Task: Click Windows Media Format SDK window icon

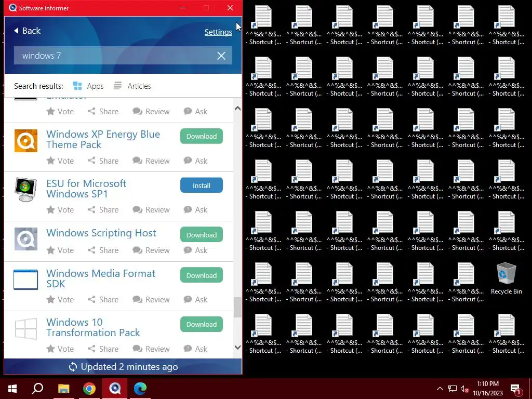Action: [26, 280]
